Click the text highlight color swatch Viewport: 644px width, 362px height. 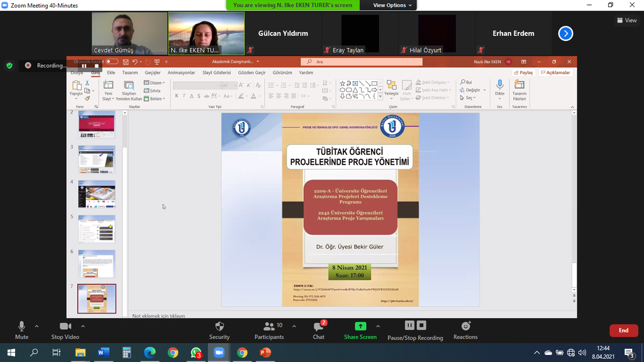click(241, 96)
